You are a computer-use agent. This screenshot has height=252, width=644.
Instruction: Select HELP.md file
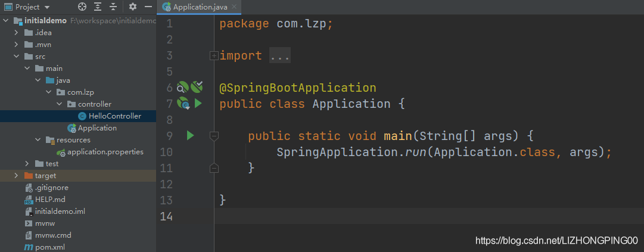point(50,200)
